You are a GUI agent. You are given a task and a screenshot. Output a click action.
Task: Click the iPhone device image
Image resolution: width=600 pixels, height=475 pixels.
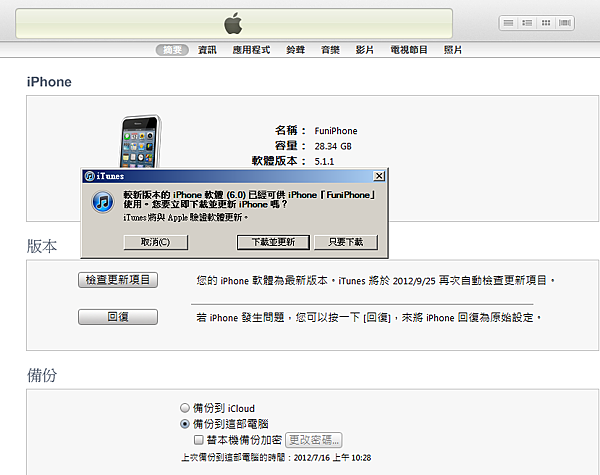[140, 141]
